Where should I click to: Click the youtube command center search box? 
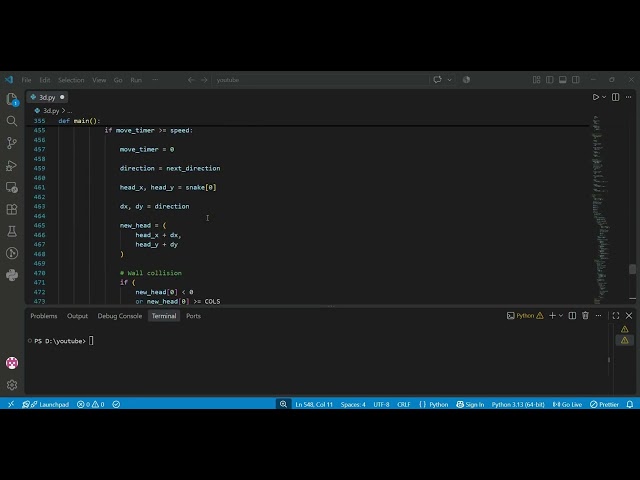(320, 80)
